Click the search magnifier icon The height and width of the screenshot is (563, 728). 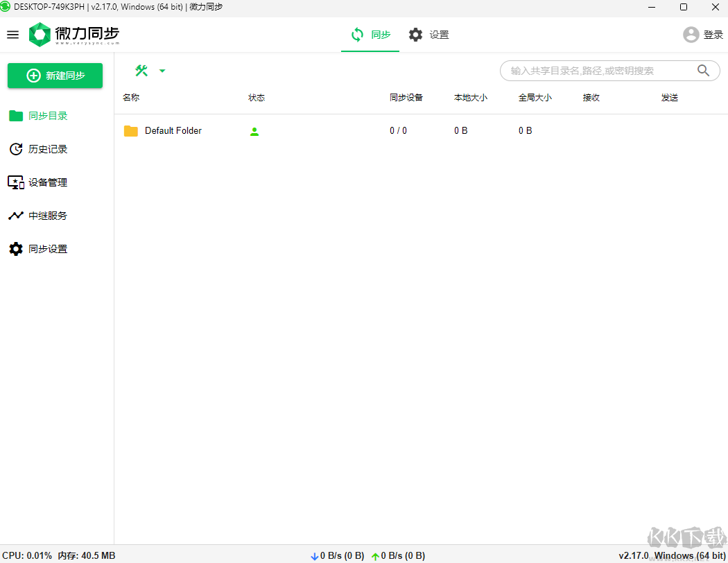[703, 71]
